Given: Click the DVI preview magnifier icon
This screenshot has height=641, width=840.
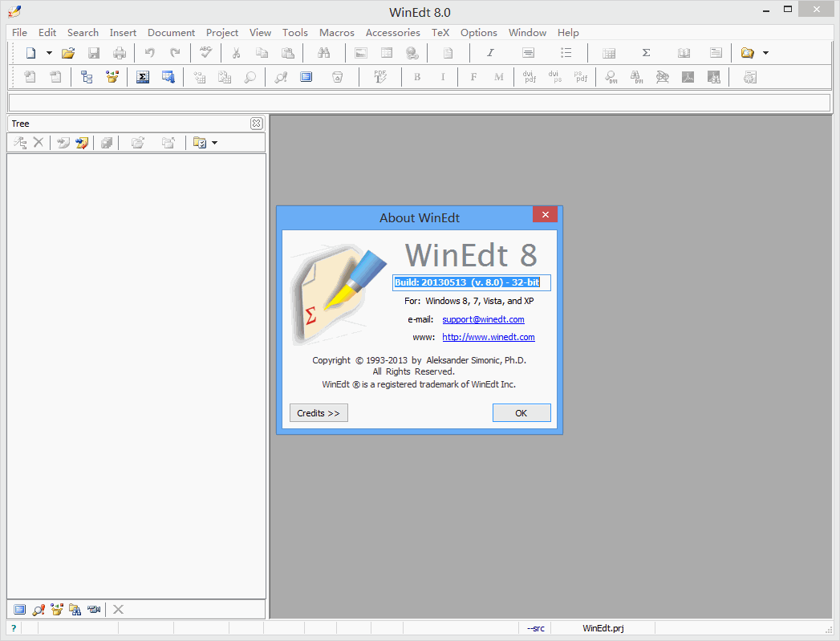Looking at the screenshot, I should pyautogui.click(x=611, y=78).
